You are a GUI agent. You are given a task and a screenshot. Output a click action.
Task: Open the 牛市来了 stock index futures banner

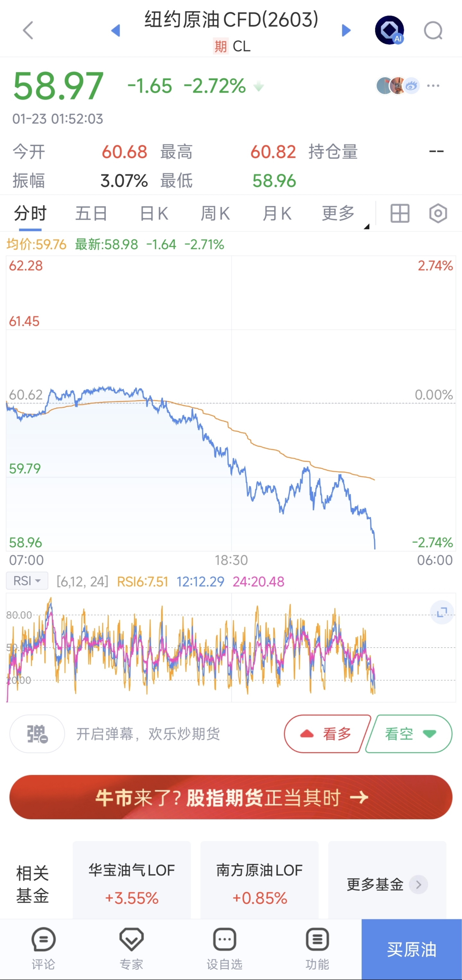point(231,797)
